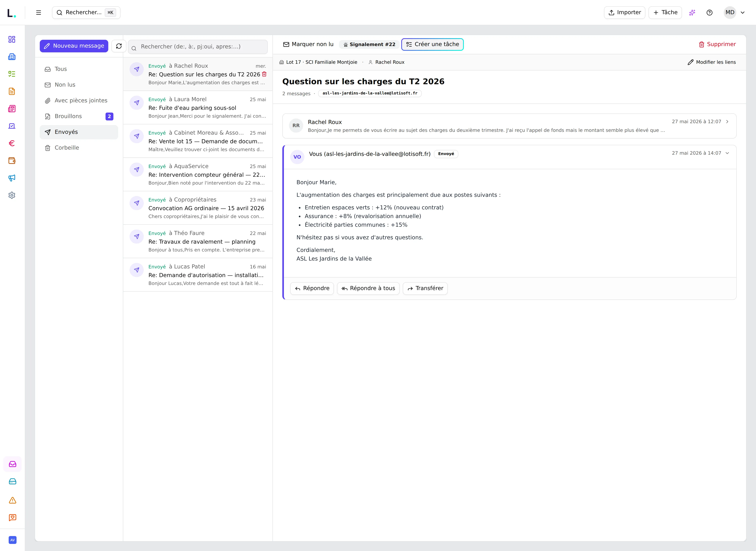The height and width of the screenshot is (551, 756).
Task: Open Signalement #22 badge
Action: tap(369, 44)
